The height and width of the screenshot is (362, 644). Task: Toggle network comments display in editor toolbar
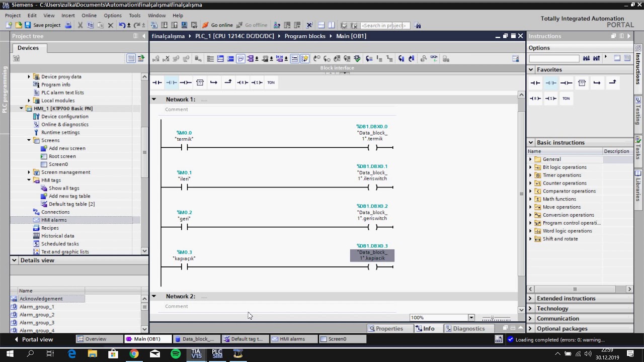(x=294, y=59)
